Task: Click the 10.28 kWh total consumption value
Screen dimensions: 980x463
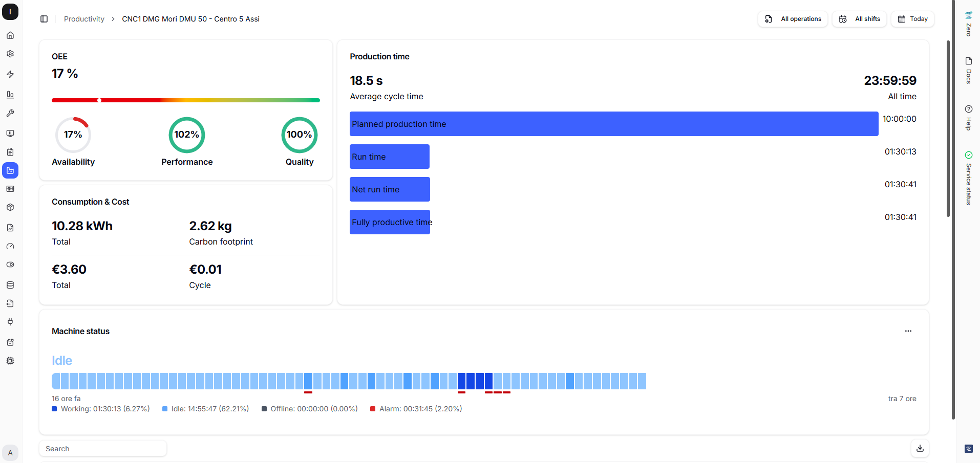Action: point(82,226)
